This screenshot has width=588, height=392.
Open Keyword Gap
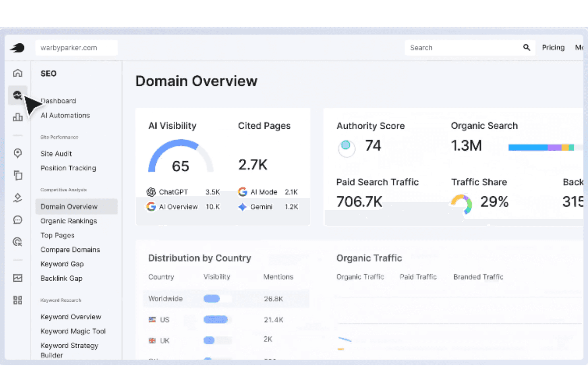pyautogui.click(x=62, y=264)
